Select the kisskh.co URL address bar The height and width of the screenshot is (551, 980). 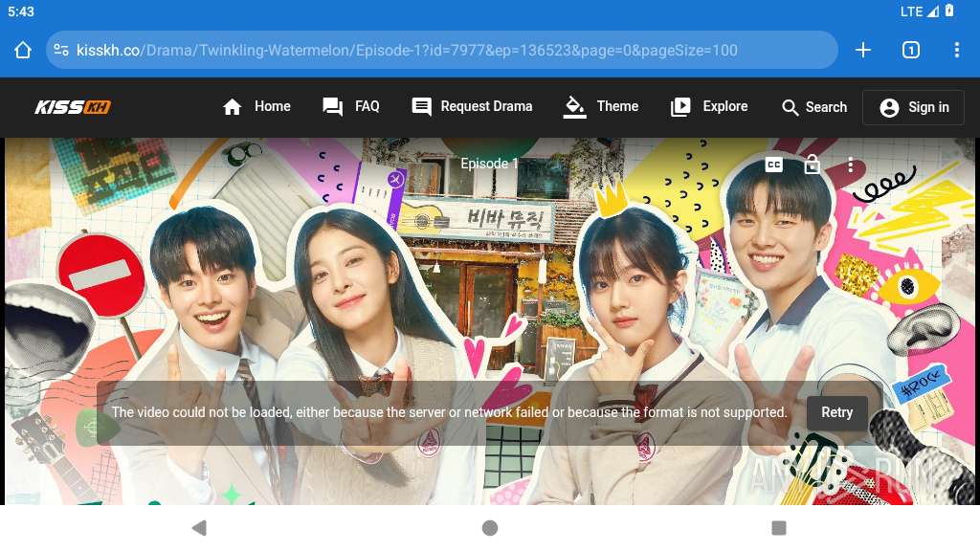pyautogui.click(x=441, y=50)
